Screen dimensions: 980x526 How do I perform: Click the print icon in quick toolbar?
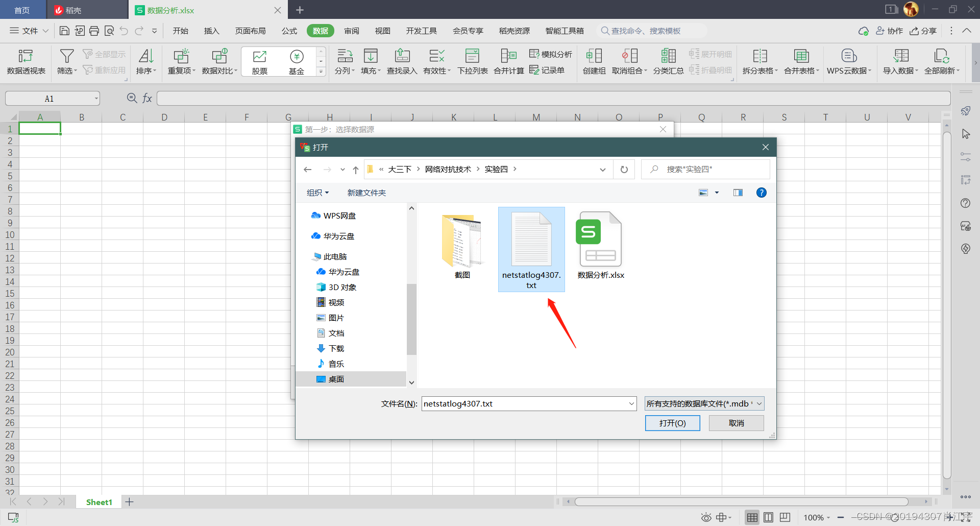(94, 31)
